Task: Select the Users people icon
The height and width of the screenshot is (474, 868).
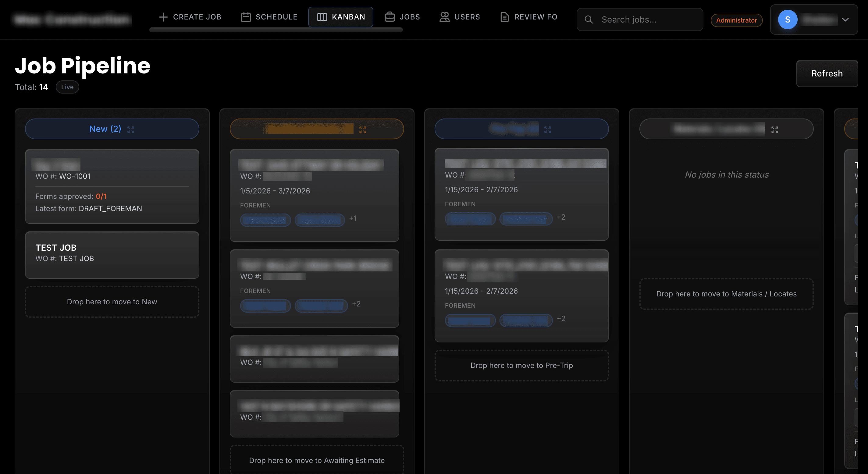Action: (444, 17)
